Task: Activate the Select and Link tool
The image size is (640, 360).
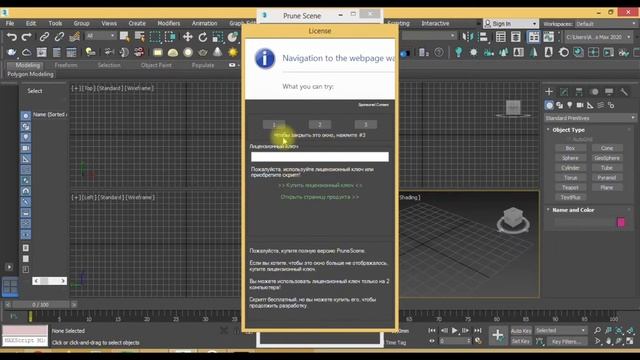Action: (44, 37)
